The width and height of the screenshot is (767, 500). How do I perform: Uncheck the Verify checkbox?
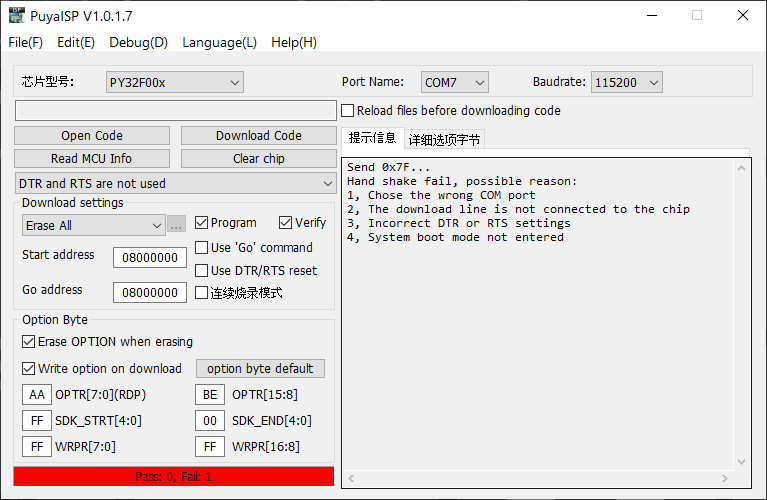[x=285, y=223]
